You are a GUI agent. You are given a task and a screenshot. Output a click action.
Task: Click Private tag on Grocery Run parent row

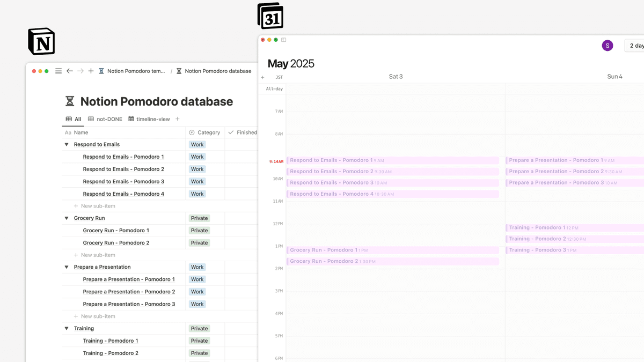[199, 218]
